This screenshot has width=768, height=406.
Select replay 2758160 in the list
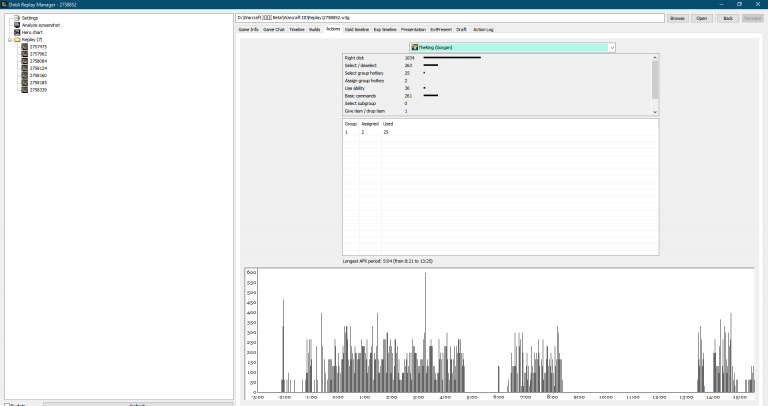coord(38,75)
